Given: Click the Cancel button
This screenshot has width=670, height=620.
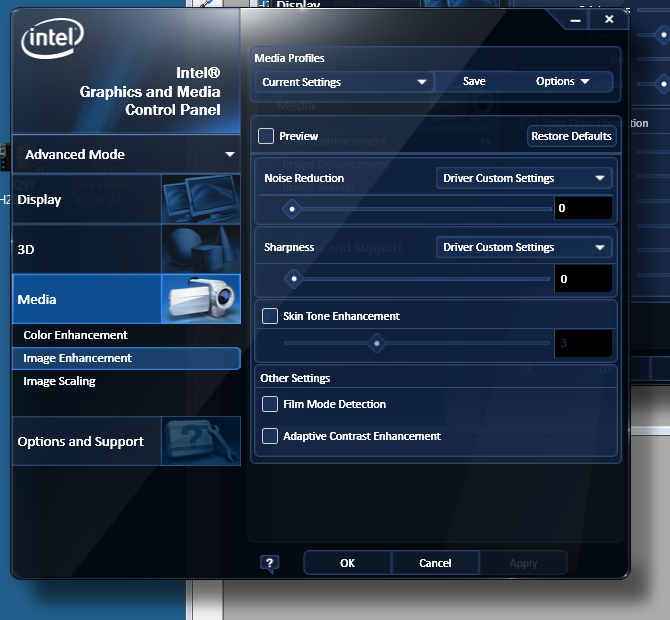Looking at the screenshot, I should coord(435,563).
